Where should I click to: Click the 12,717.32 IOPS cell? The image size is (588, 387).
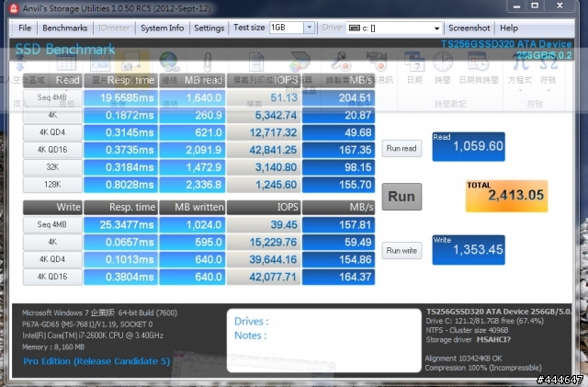(264, 132)
